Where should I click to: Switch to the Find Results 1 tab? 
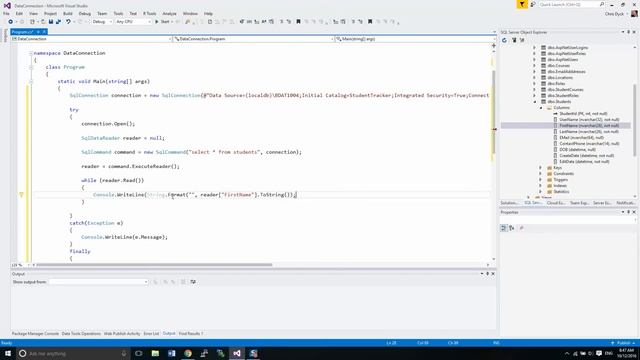(191, 334)
